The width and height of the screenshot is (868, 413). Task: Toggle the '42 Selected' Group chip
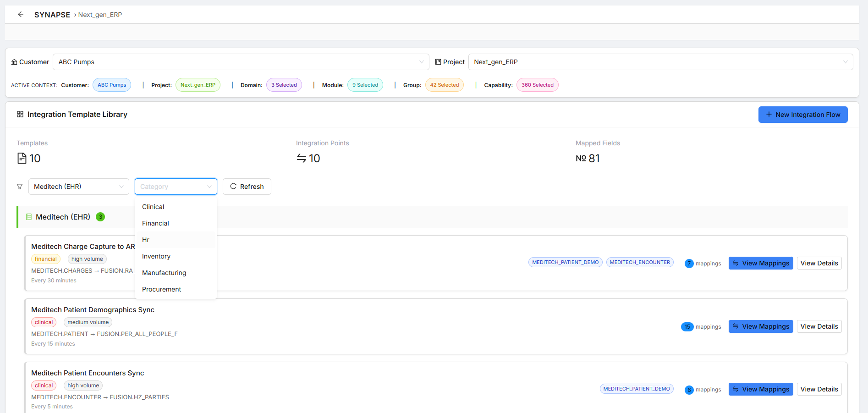coord(444,85)
